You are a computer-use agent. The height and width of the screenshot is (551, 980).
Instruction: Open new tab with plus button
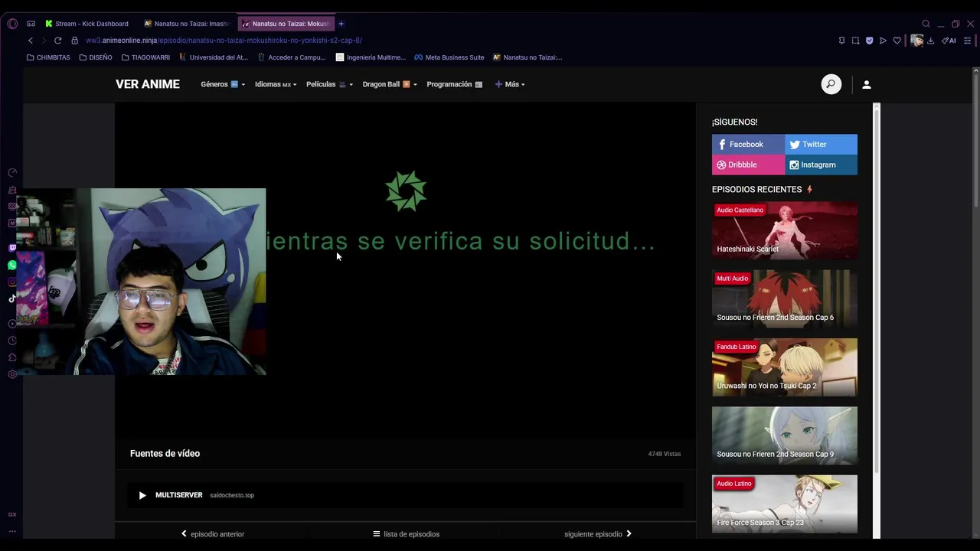point(341,24)
